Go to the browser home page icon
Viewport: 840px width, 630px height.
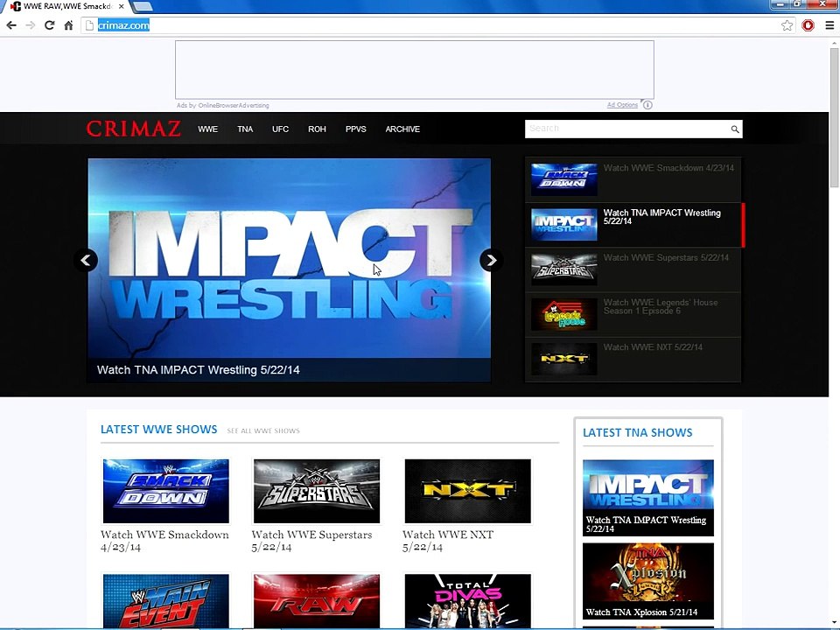point(68,25)
